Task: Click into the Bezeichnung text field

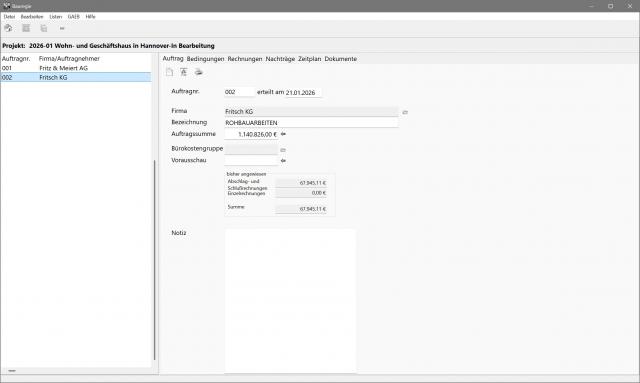Action: click(311, 123)
